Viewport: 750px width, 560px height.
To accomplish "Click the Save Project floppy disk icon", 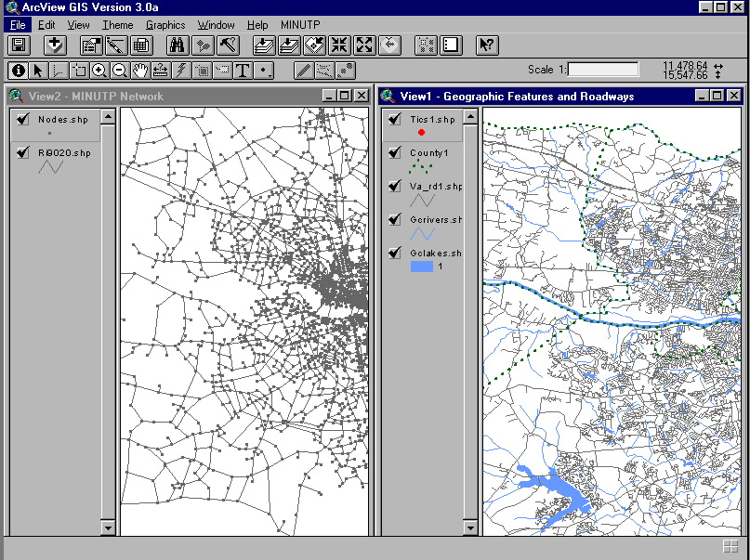I will click(20, 46).
